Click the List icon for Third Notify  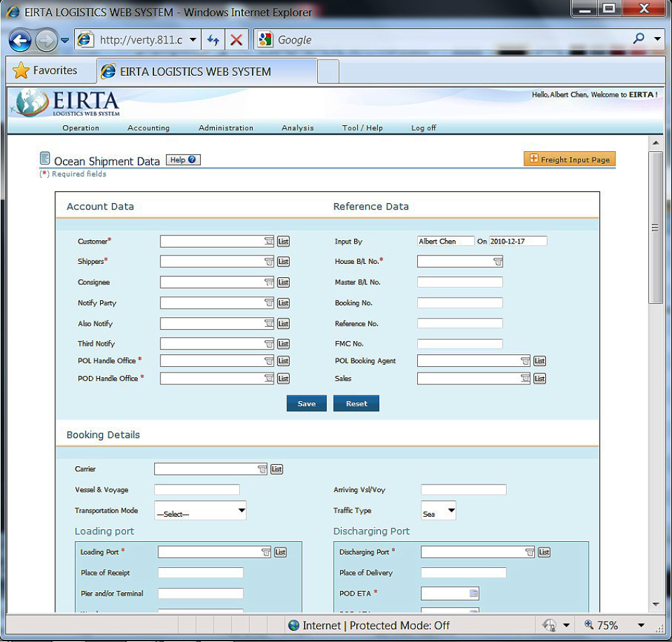pyautogui.click(x=283, y=344)
